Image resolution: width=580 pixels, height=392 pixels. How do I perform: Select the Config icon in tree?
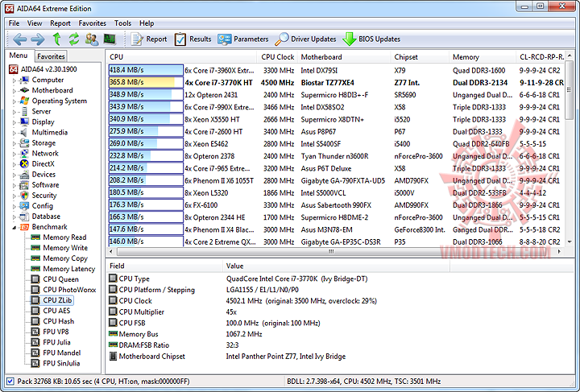[x=24, y=206]
